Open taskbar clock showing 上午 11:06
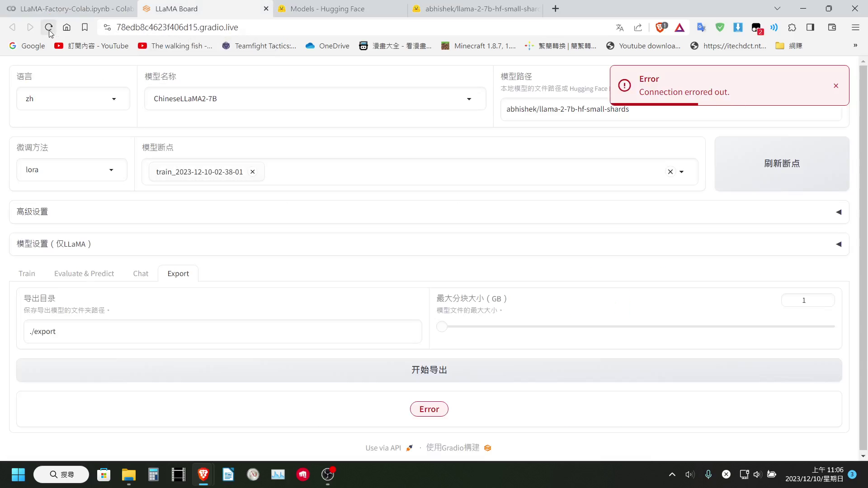 [814, 474]
